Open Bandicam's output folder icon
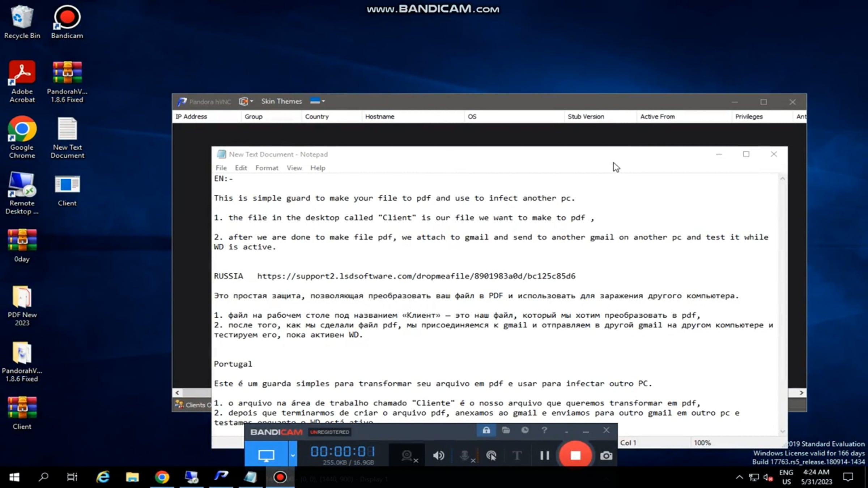 (506, 430)
